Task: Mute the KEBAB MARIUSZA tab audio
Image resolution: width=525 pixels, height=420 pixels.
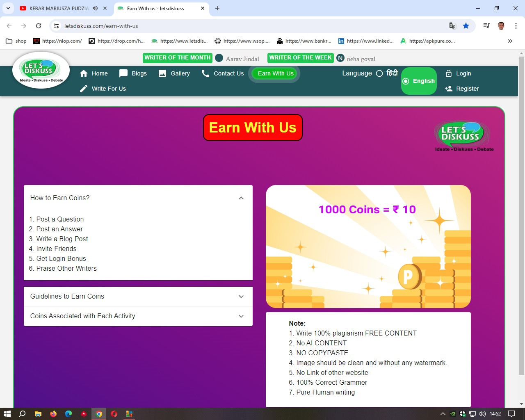Action: 95,8
